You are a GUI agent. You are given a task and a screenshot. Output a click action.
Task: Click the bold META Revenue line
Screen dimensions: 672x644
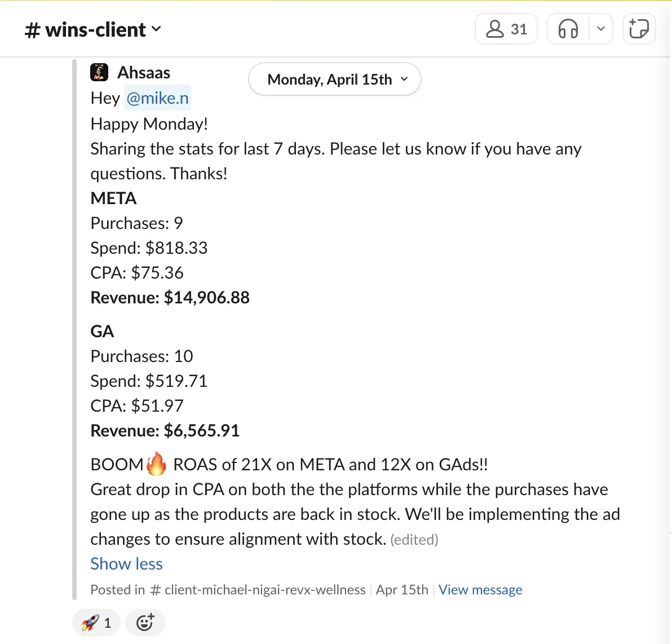tap(170, 298)
